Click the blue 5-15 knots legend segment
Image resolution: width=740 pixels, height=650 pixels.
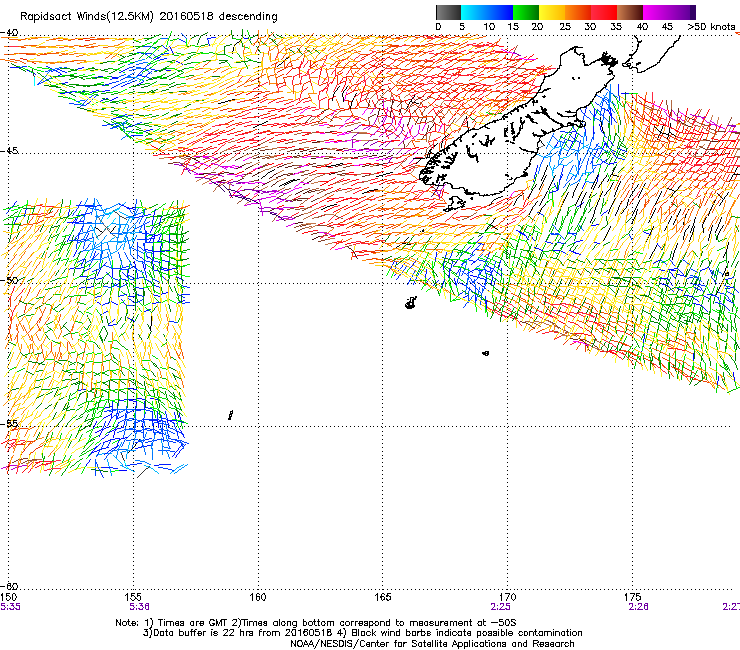coord(487,12)
